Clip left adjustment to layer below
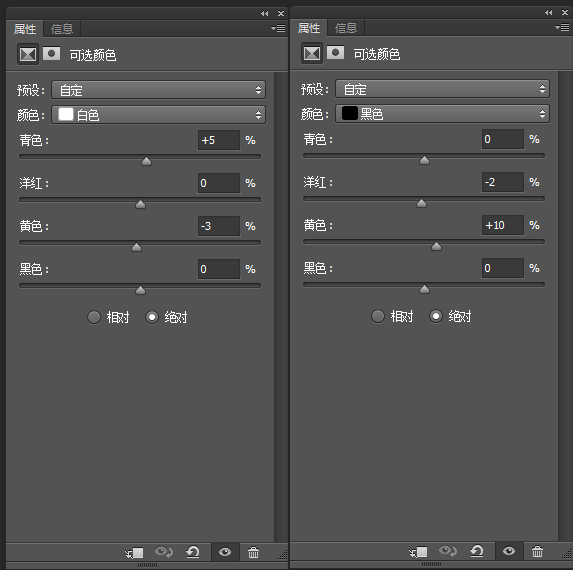This screenshot has height=570, width=573. 134,552
